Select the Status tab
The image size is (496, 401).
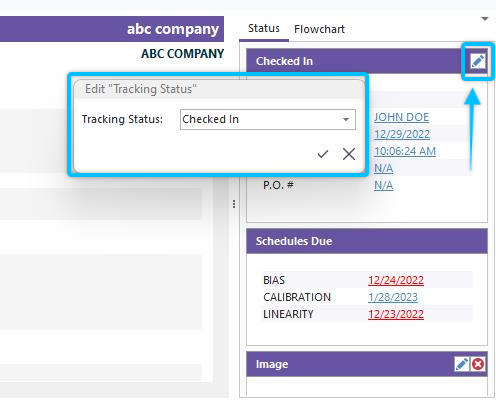[x=264, y=29]
